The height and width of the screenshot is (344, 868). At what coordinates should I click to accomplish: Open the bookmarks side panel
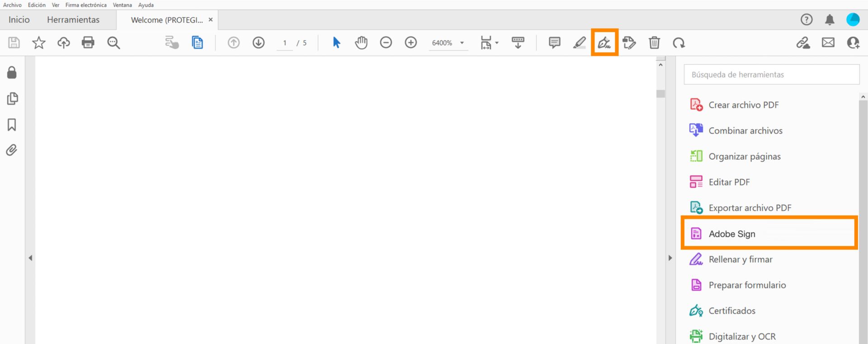[12, 125]
